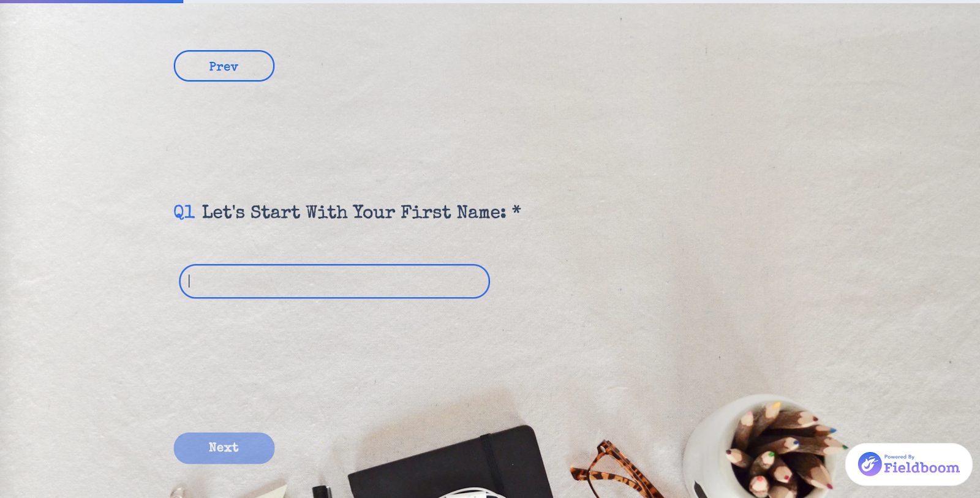Click the Powered By Fieldboom badge
Image resolution: width=980 pixels, height=498 pixels.
coord(909,464)
